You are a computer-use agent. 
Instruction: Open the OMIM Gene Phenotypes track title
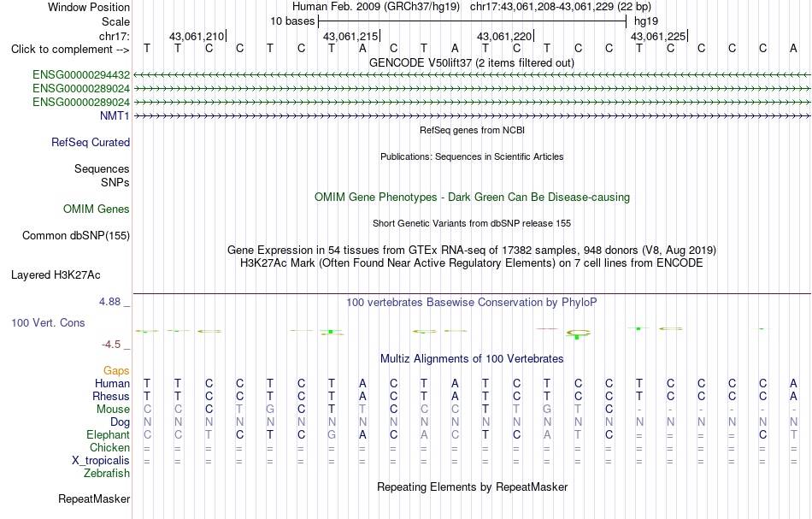click(x=473, y=198)
